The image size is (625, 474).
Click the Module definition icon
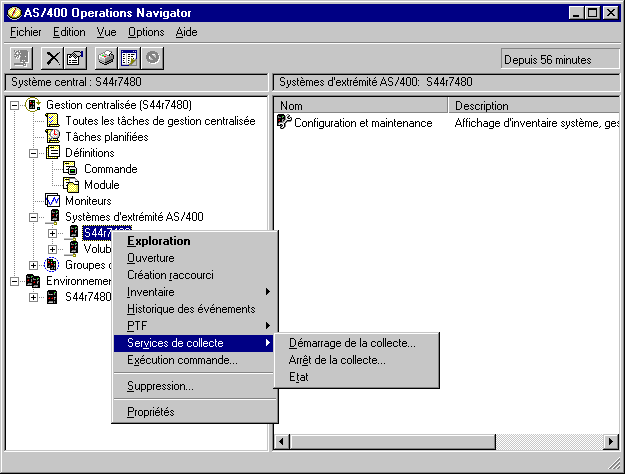[71, 185]
